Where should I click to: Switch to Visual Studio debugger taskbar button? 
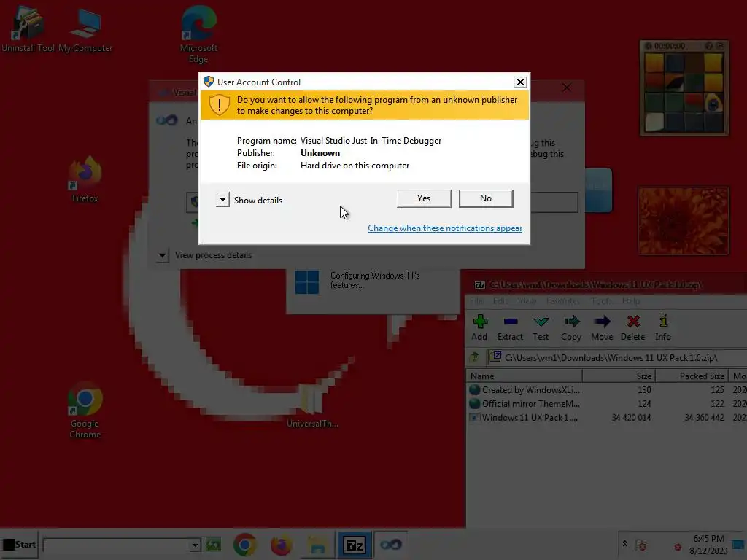pyautogui.click(x=391, y=545)
